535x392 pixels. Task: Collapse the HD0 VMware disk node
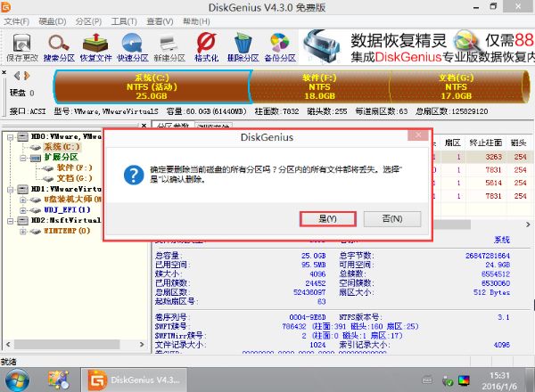click(x=10, y=137)
